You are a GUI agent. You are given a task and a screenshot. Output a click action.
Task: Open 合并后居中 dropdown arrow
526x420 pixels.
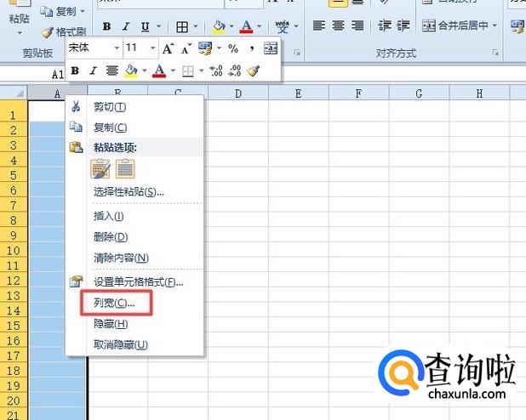click(495, 26)
